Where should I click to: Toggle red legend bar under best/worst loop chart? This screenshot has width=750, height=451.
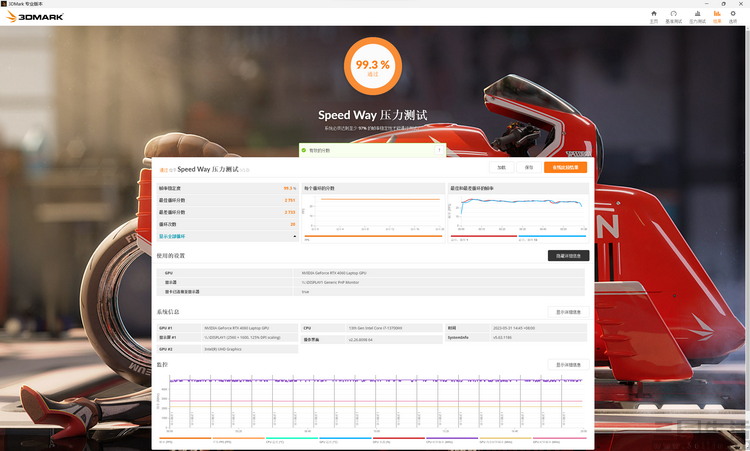click(x=484, y=236)
